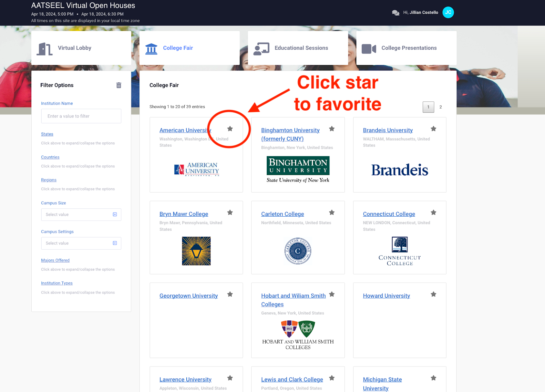
Task: Open the Bryn Mawr College link
Action: 184,214
